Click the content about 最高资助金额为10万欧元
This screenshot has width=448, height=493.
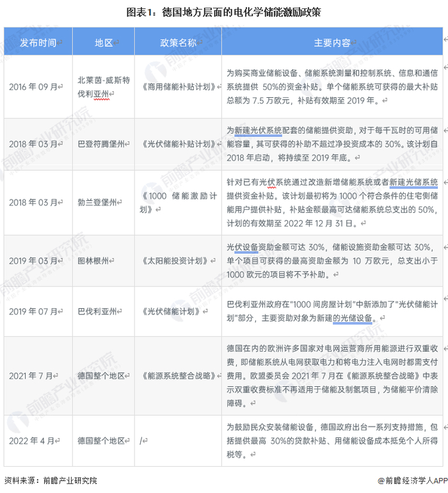point(332,261)
